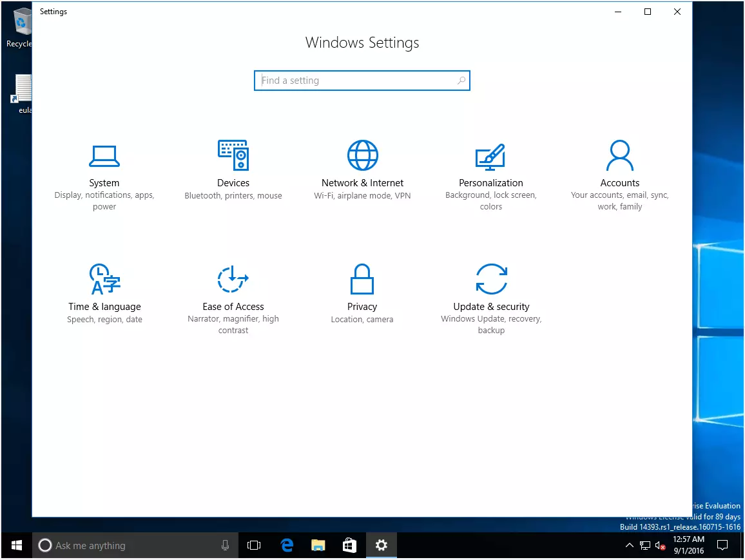
Task: Click 'Windows Update, recovery, backup' description
Action: [x=491, y=324]
